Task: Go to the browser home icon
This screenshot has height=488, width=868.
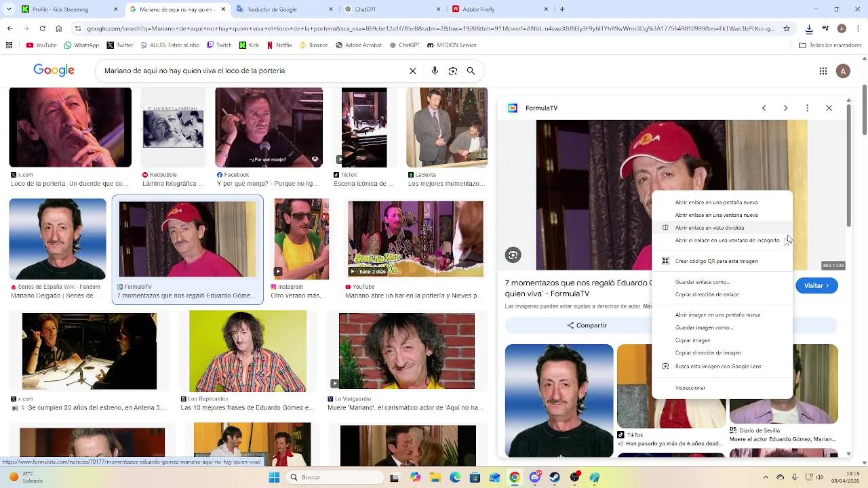Action: point(59,28)
